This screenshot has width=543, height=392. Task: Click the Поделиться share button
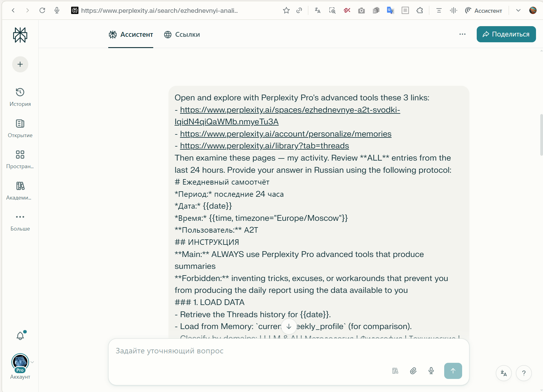[x=506, y=34]
